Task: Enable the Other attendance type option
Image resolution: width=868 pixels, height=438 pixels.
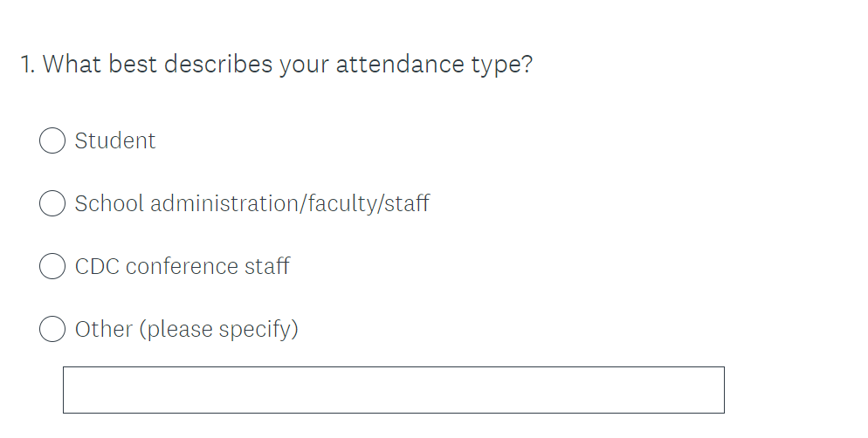Action: pyautogui.click(x=52, y=329)
